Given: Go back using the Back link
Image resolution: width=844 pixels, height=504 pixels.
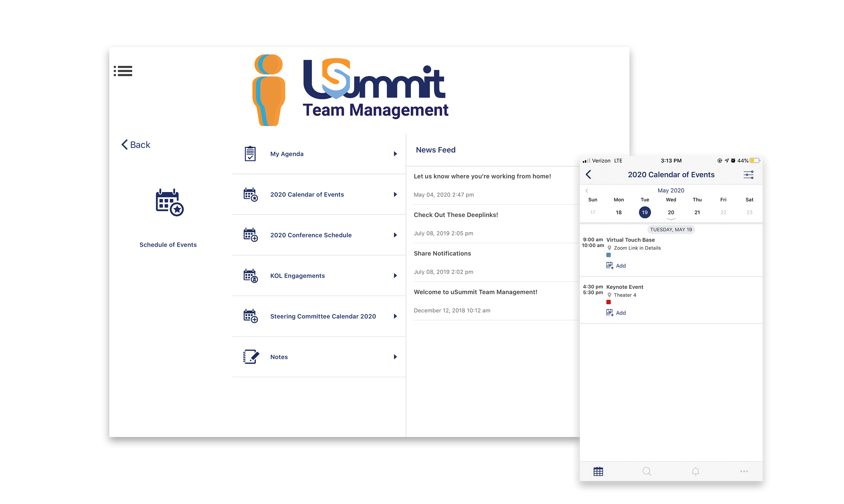Looking at the screenshot, I should click(136, 145).
